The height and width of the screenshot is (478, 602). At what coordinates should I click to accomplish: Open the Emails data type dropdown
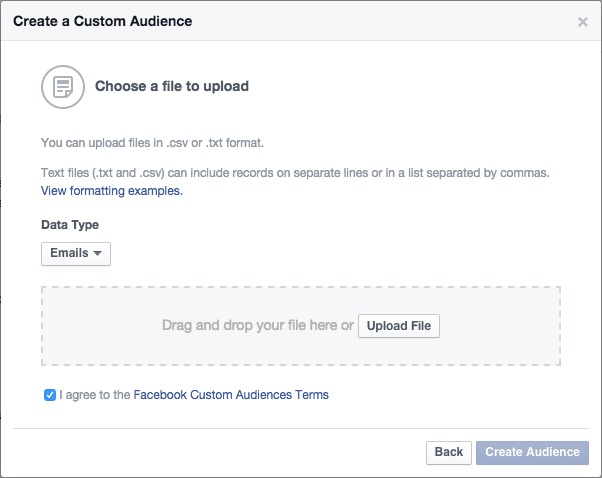(x=76, y=253)
